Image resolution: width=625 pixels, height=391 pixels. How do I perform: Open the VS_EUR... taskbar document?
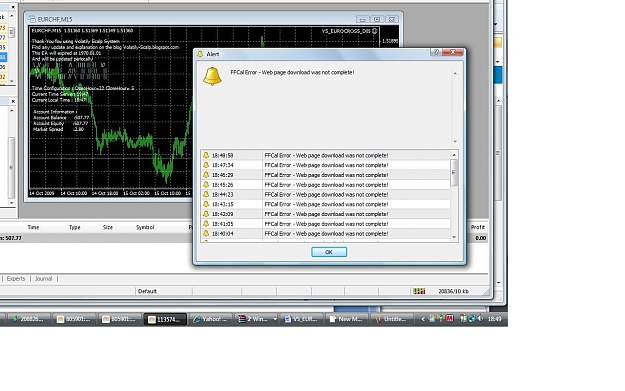(x=300, y=319)
